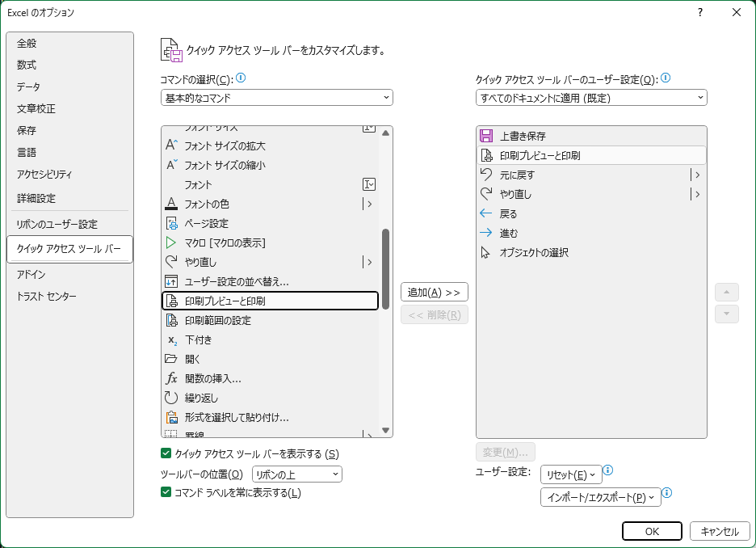Screen dimensions: 756x548
Task: Toggle クイック アクセス ツール バーを表示する checkbox
Action: point(166,453)
